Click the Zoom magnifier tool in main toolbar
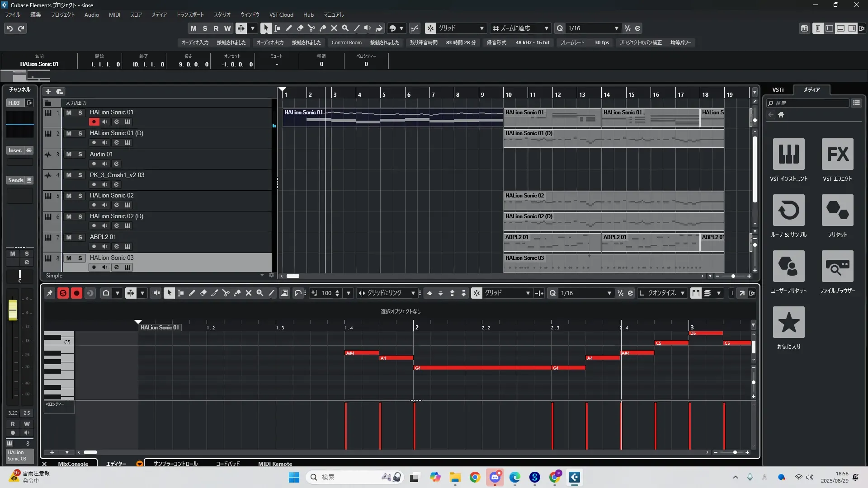This screenshot has width=868, height=488. [345, 28]
